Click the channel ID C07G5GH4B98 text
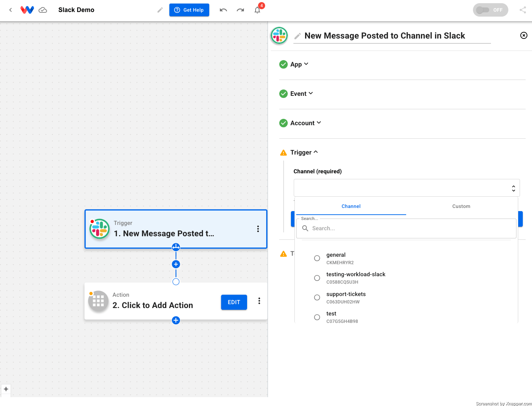This screenshot has width=532, height=406. (x=342, y=321)
